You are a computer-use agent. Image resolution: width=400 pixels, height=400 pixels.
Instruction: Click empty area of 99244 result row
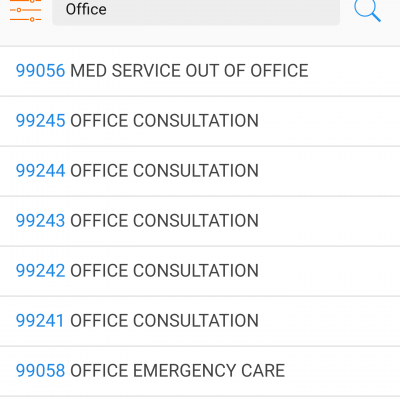[328, 171]
